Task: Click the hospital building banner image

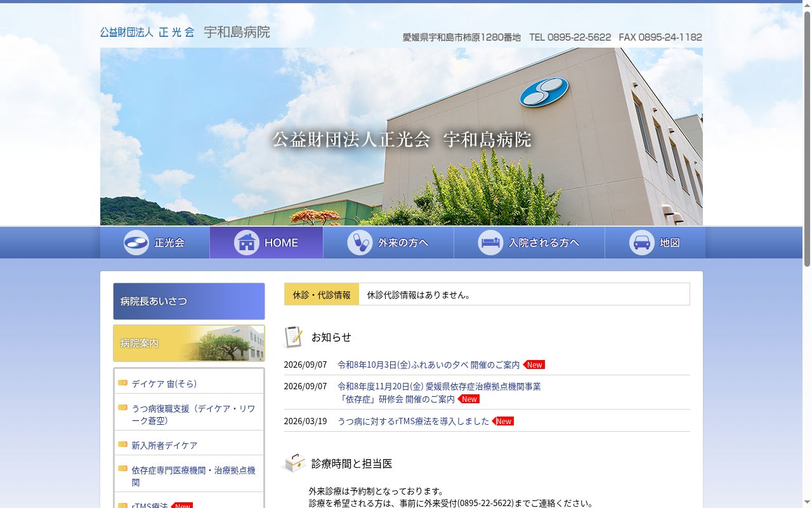Action: pos(402,137)
